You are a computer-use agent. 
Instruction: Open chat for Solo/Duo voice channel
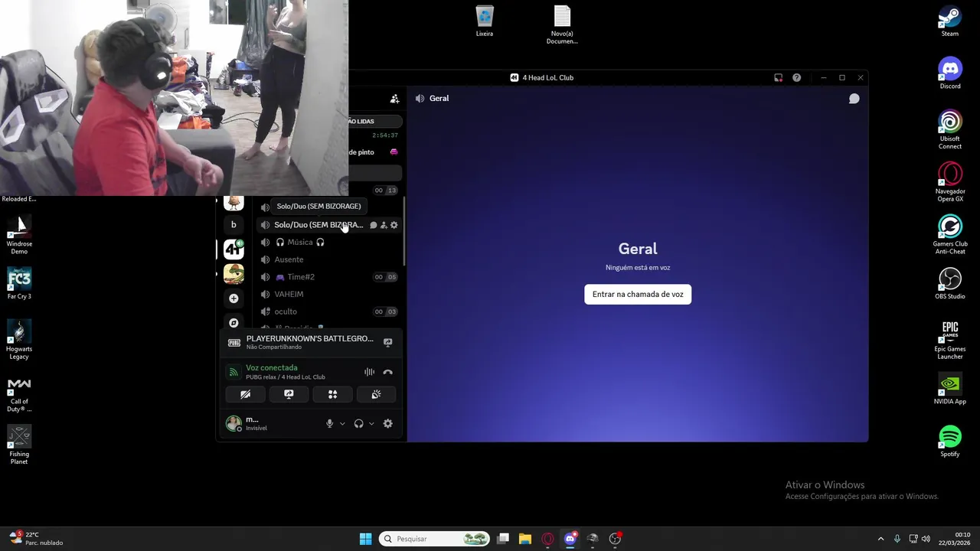click(373, 225)
